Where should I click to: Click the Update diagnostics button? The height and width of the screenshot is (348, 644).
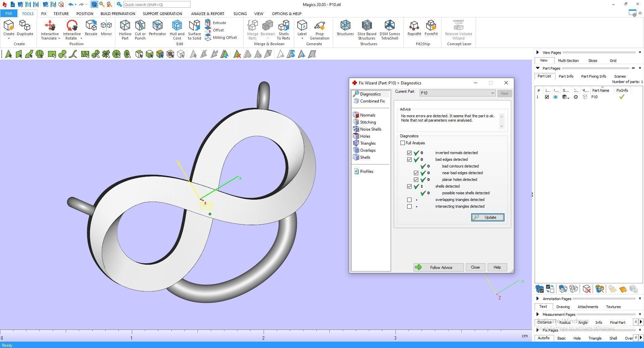[x=488, y=217]
